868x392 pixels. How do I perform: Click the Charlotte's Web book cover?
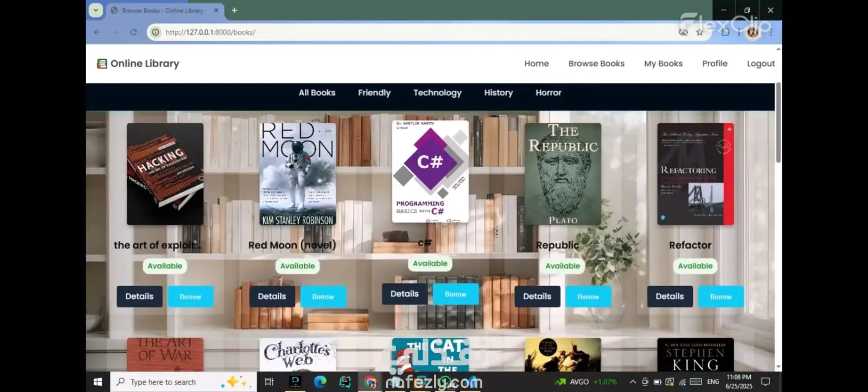pos(298,355)
